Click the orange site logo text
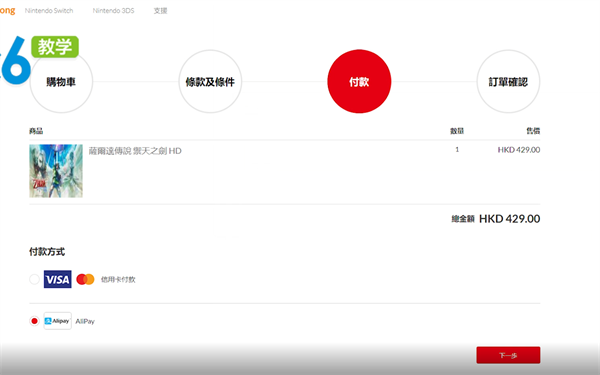Image resolution: width=600 pixels, height=375 pixels. point(7,11)
